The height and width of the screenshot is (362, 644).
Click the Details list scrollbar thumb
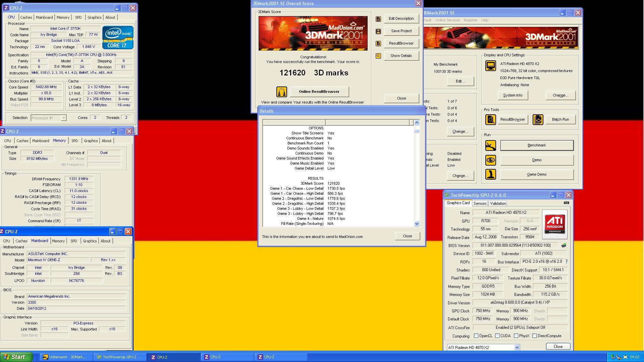417,131
